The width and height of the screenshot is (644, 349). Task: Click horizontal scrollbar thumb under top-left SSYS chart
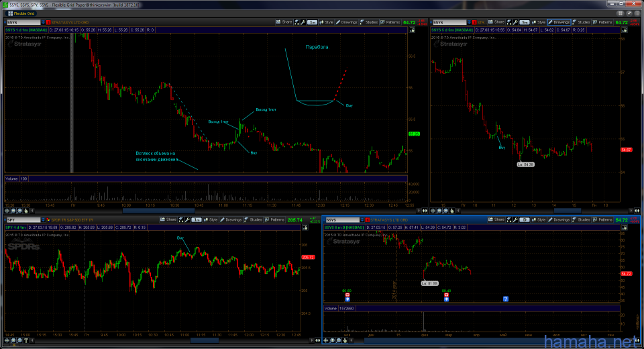coord(158,211)
